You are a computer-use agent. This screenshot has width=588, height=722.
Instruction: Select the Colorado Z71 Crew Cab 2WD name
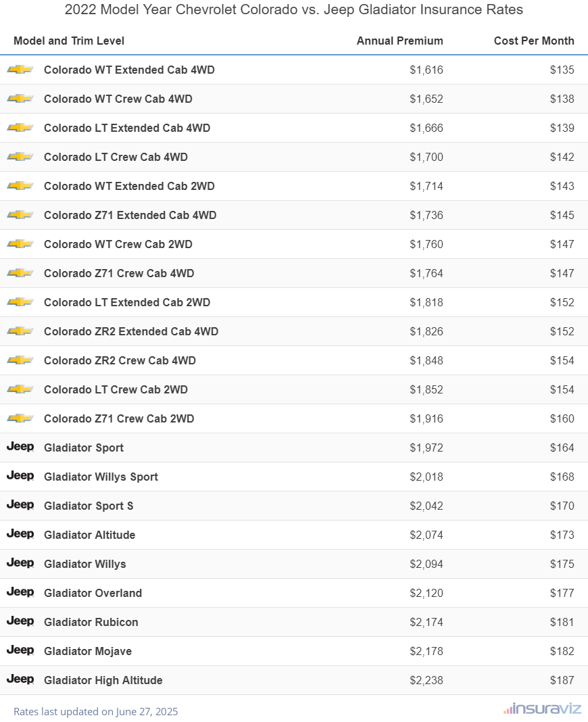point(119,418)
